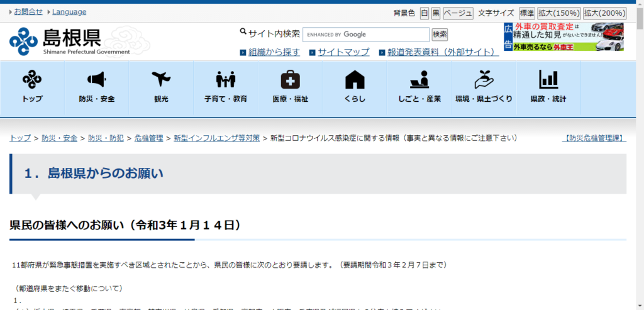This screenshot has width=644, height=310.
Task: Open 防災・安全 megaphone icon
Action: pyautogui.click(x=96, y=80)
